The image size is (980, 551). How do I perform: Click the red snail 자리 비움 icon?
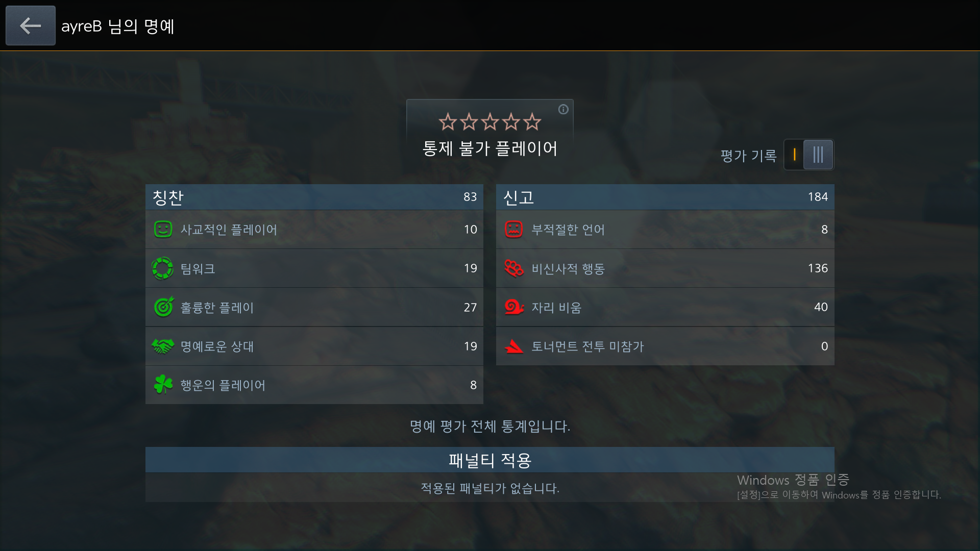tap(514, 307)
